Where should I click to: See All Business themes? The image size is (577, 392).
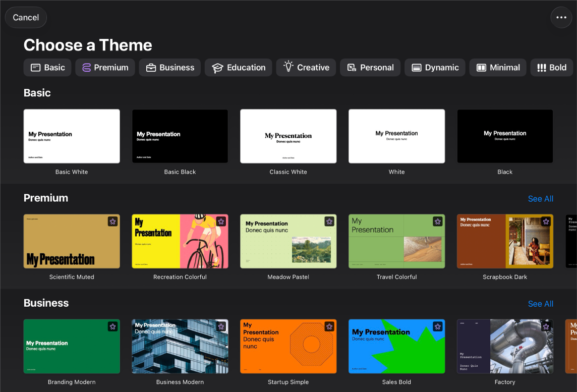(x=540, y=304)
